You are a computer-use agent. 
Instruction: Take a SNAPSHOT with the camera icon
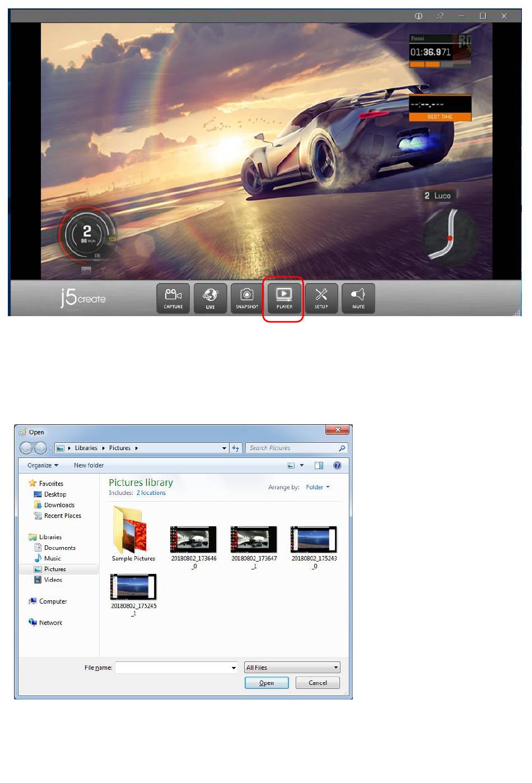coord(247,298)
